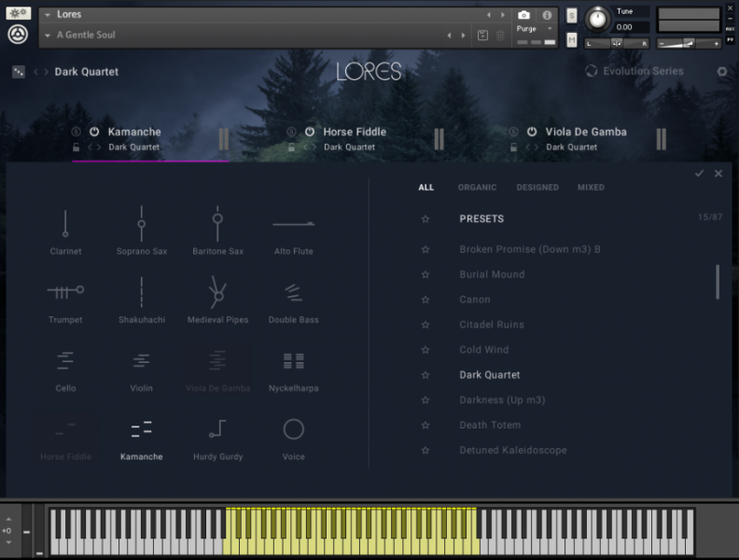Open the Lores settings gear icon
The width and height of the screenshot is (739, 560).
point(722,72)
